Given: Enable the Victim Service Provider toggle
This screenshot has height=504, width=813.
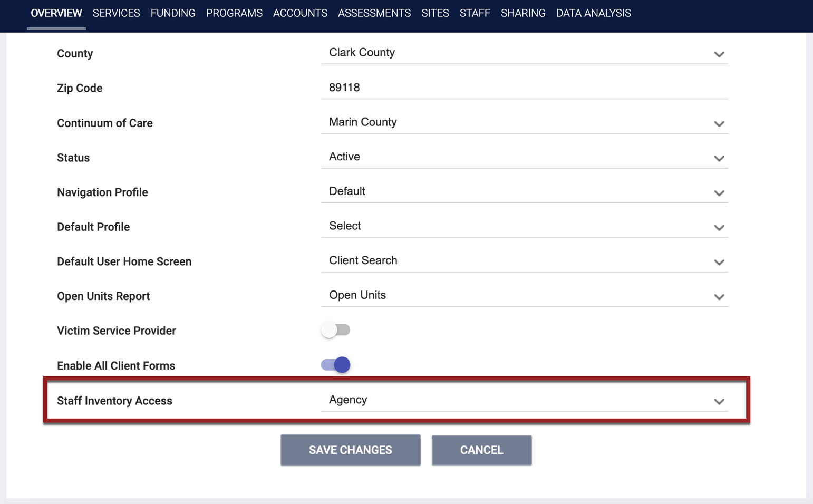Looking at the screenshot, I should coord(335,330).
